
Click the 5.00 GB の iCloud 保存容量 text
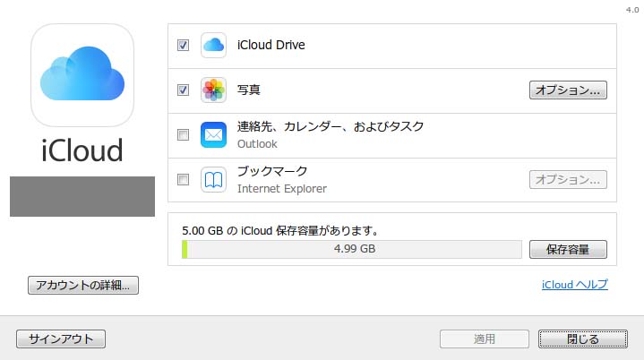tap(280, 231)
